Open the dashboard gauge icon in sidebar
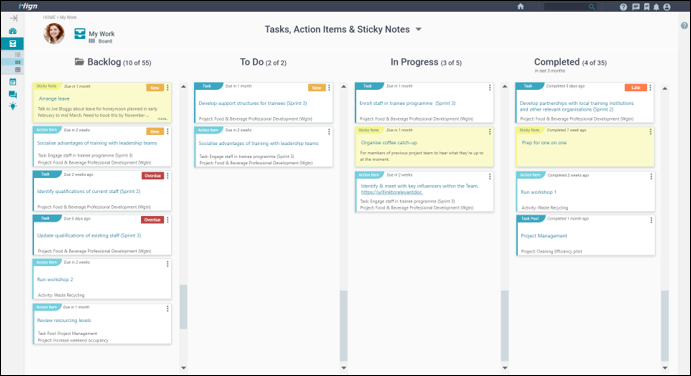The width and height of the screenshot is (691, 376). [13, 31]
